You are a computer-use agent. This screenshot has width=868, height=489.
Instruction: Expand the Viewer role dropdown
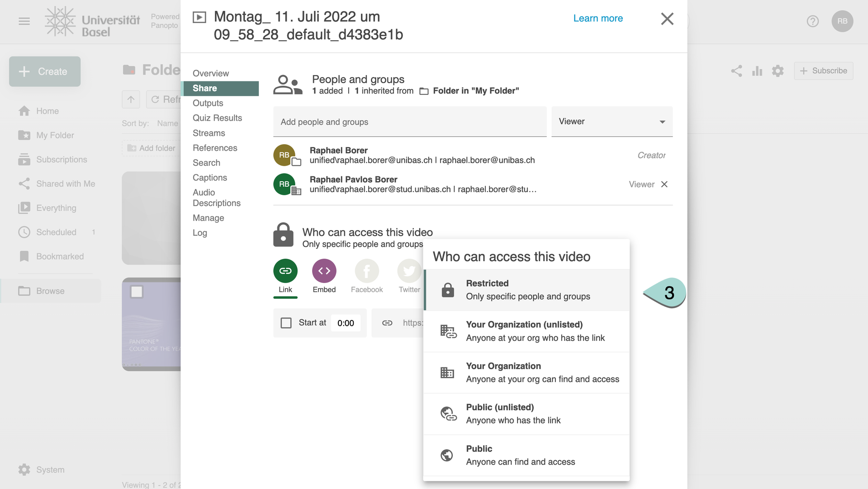pyautogui.click(x=612, y=122)
